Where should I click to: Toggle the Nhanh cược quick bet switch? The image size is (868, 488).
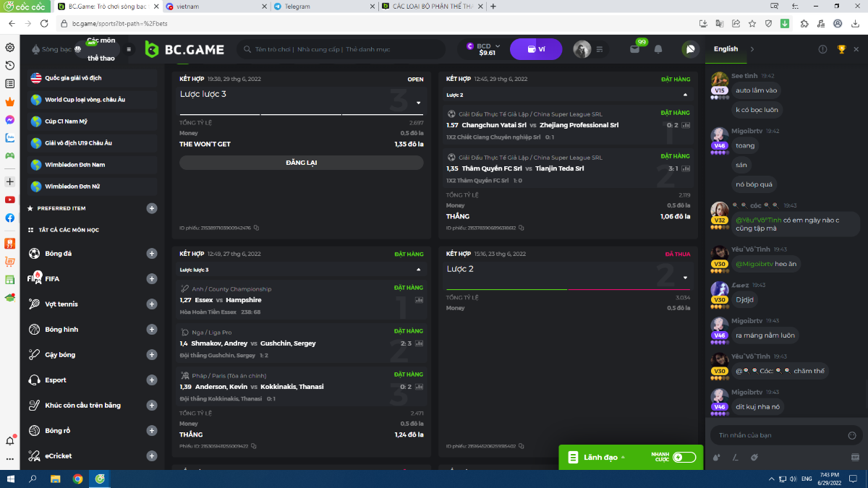coord(684,457)
